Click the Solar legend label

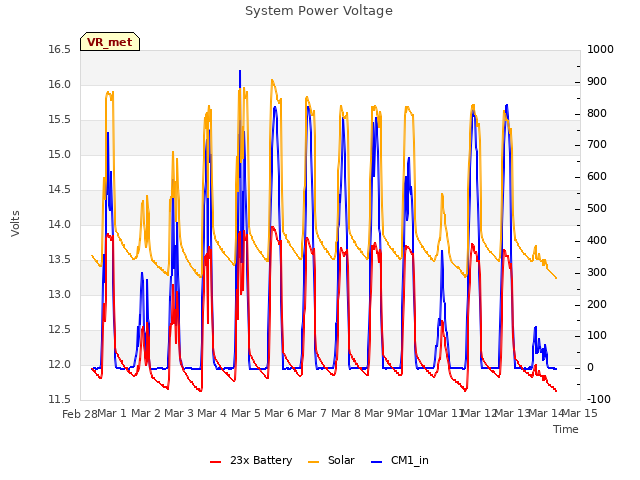(341, 460)
